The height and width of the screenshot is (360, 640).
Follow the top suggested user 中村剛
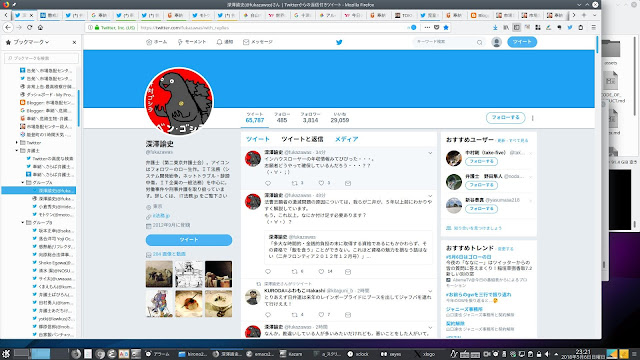[x=481, y=162]
